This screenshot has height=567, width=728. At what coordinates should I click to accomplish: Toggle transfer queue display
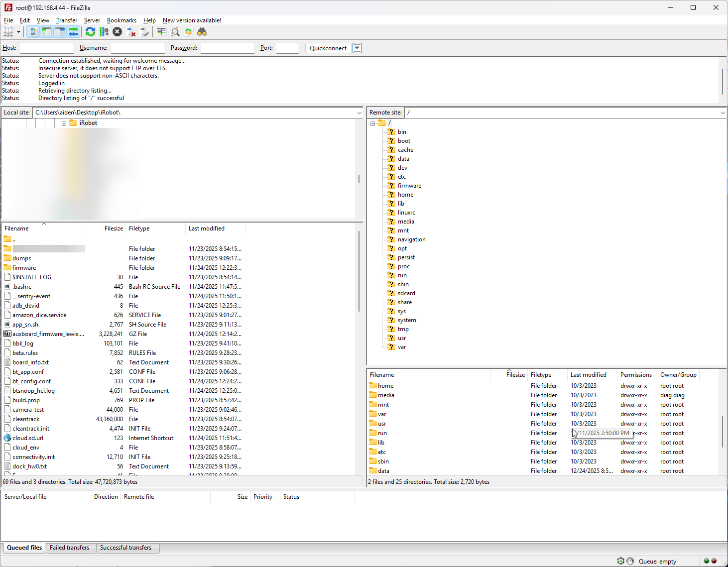[73, 32]
